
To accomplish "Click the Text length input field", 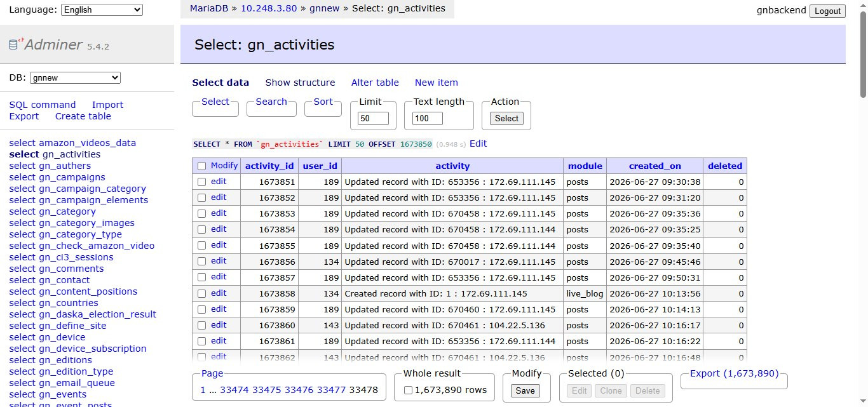I will tap(428, 118).
